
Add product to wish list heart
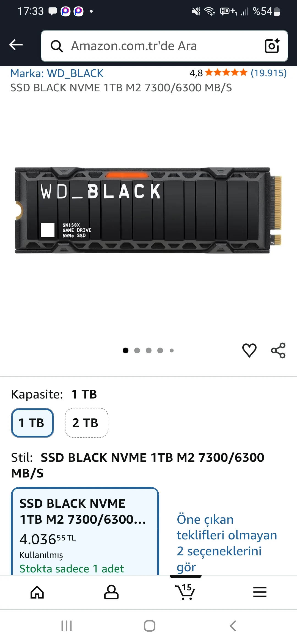click(249, 350)
